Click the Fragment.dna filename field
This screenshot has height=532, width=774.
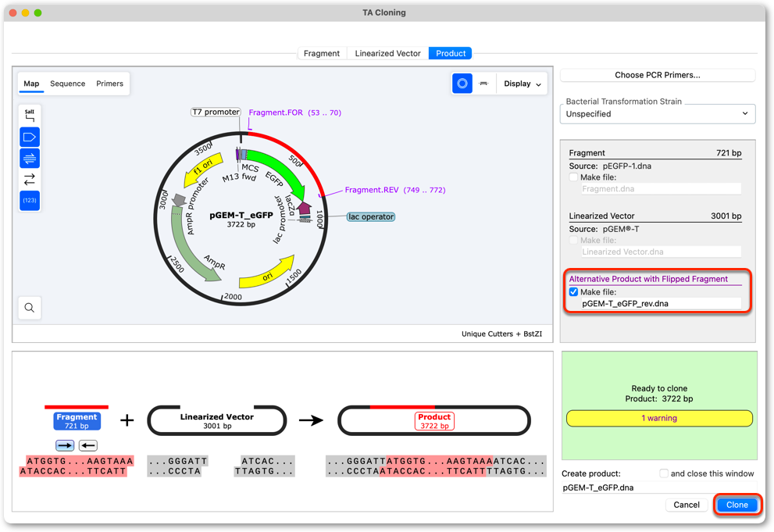661,188
